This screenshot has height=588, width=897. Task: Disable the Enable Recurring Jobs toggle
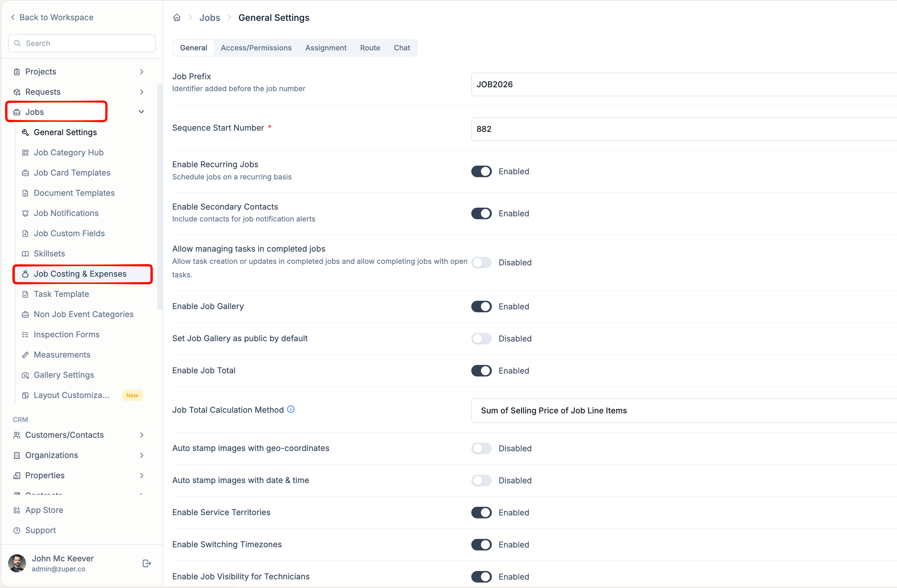481,171
